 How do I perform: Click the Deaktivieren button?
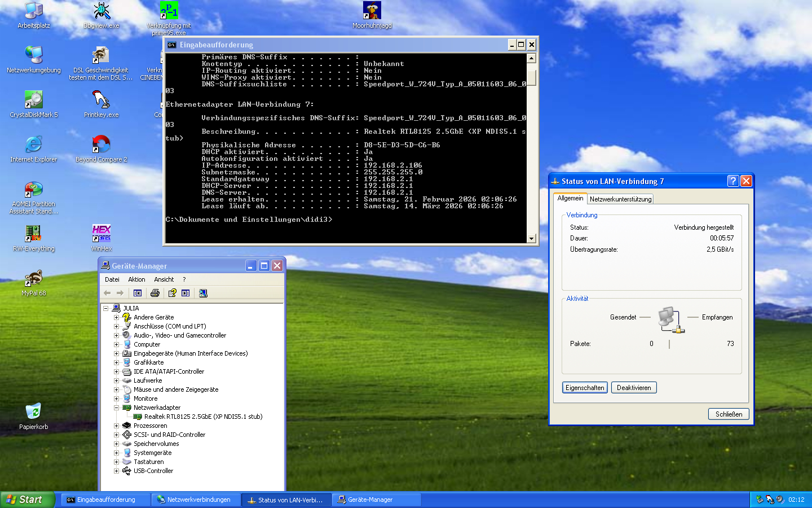[634, 388]
